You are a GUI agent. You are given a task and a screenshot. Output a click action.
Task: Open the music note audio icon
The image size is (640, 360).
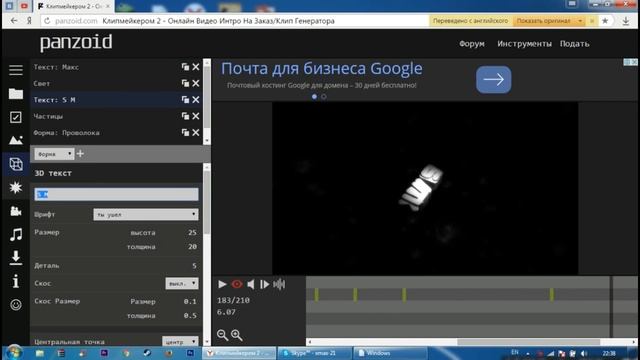(x=16, y=234)
